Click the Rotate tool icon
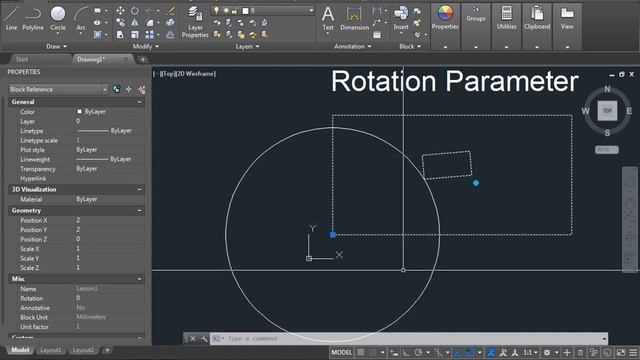Viewport: 640px width, 360px height. tap(135, 11)
